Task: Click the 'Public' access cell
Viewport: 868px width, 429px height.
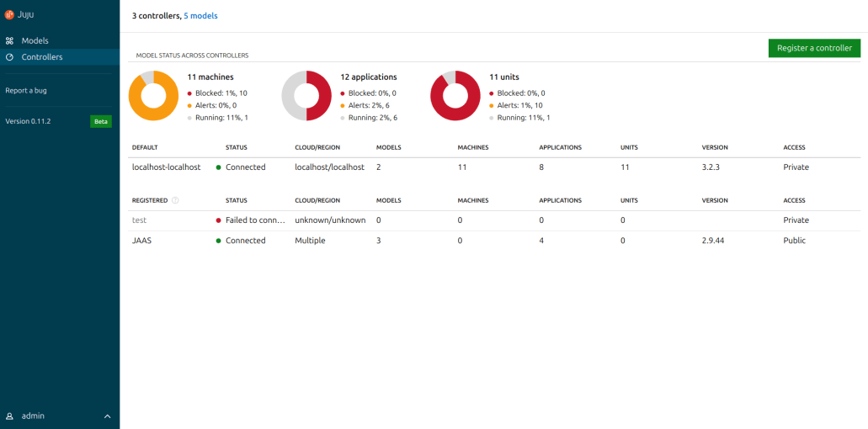Action: pyautogui.click(x=795, y=241)
